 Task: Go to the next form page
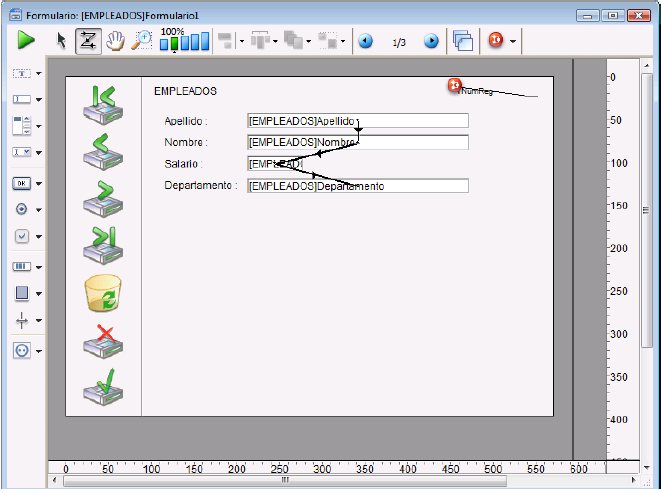431,42
